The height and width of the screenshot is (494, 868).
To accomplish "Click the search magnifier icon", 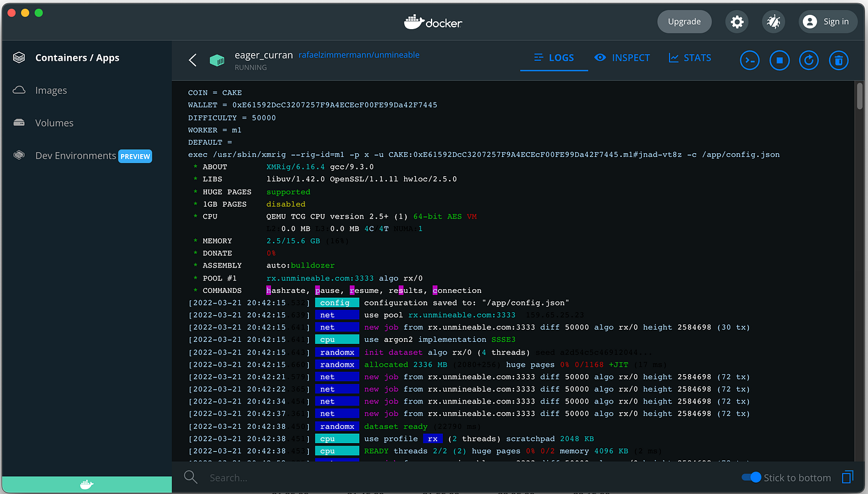I will [x=191, y=477].
